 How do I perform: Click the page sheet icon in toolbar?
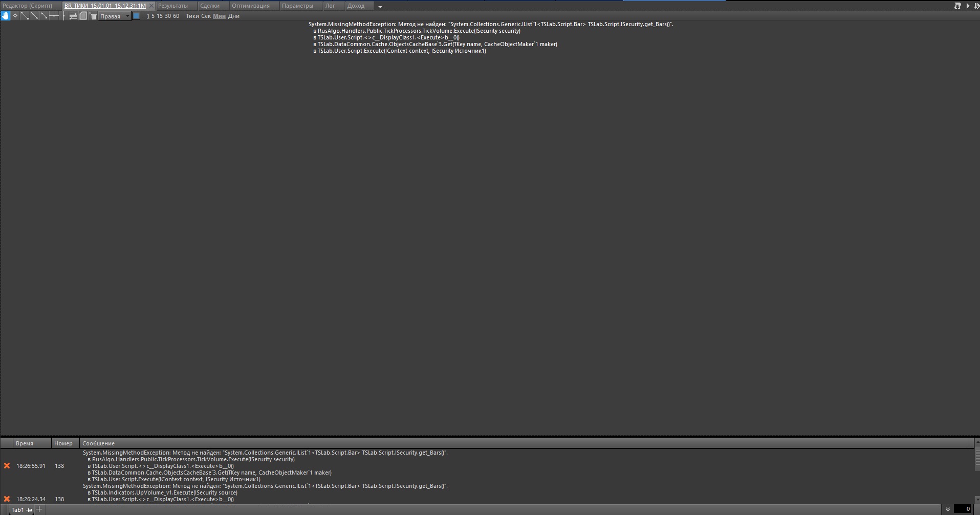[83, 16]
